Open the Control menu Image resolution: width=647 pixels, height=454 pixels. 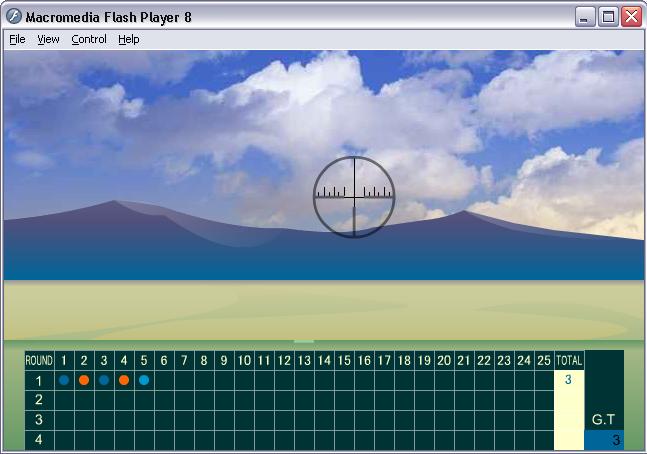(89, 39)
